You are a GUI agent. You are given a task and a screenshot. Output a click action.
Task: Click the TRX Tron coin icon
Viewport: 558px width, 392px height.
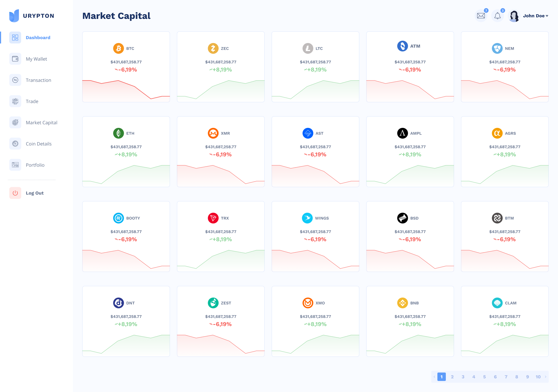[x=213, y=218]
